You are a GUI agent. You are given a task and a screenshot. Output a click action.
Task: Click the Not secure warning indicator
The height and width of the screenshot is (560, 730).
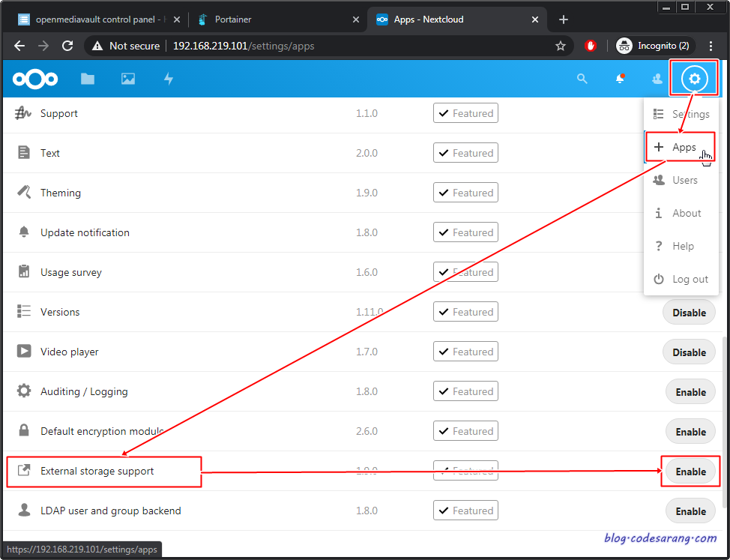click(x=126, y=46)
